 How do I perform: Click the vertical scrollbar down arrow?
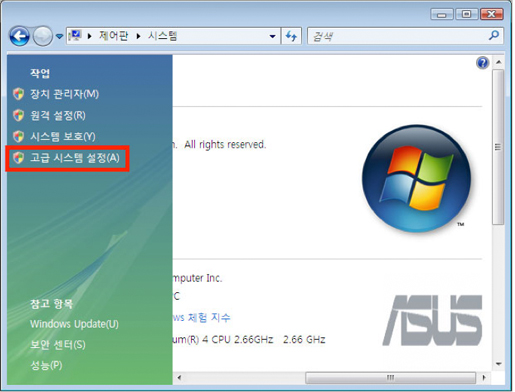(x=498, y=364)
